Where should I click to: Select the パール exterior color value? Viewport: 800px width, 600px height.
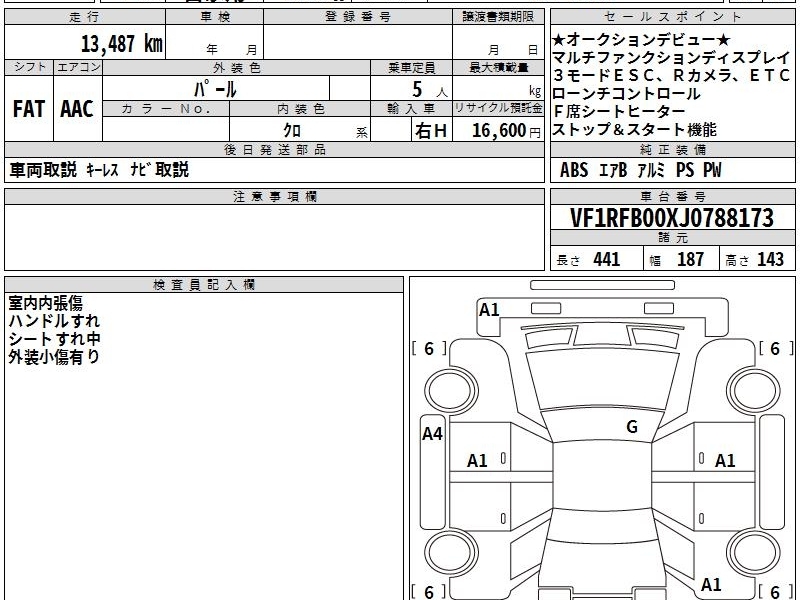click(x=215, y=89)
